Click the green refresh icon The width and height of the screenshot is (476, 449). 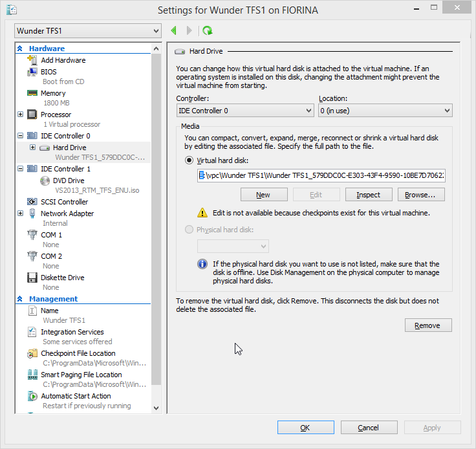click(x=208, y=30)
